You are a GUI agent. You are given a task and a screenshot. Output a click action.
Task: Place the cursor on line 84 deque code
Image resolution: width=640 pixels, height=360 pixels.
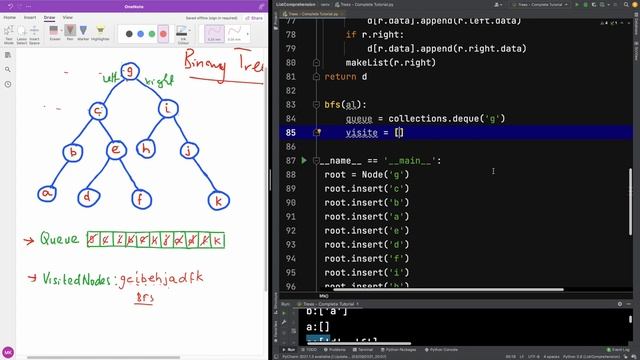[x=425, y=118]
